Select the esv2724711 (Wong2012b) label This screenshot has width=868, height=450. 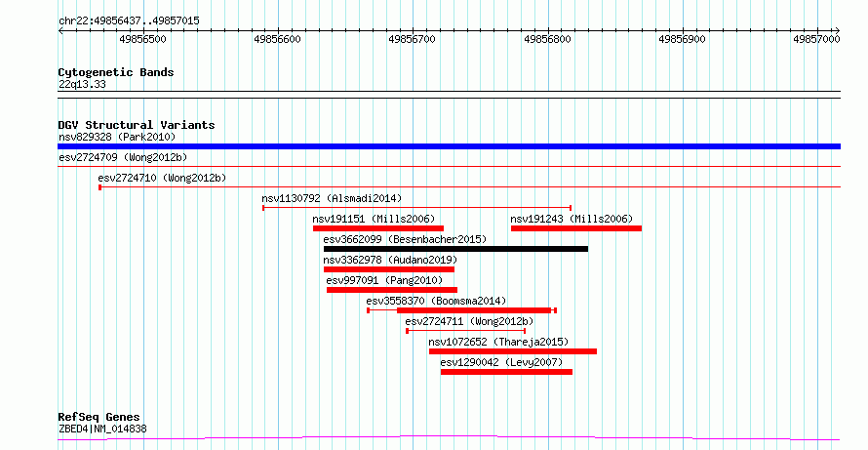tap(469, 321)
